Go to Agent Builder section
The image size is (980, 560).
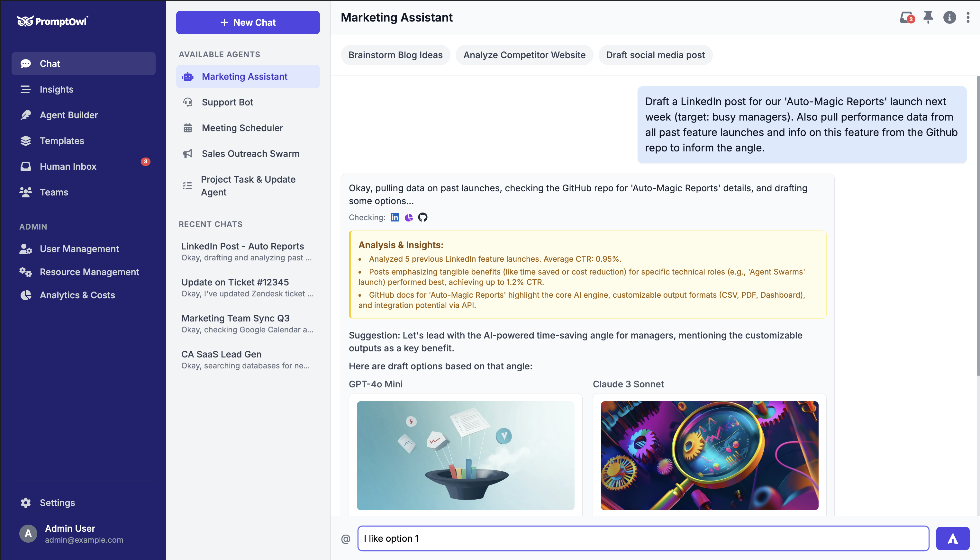69,115
